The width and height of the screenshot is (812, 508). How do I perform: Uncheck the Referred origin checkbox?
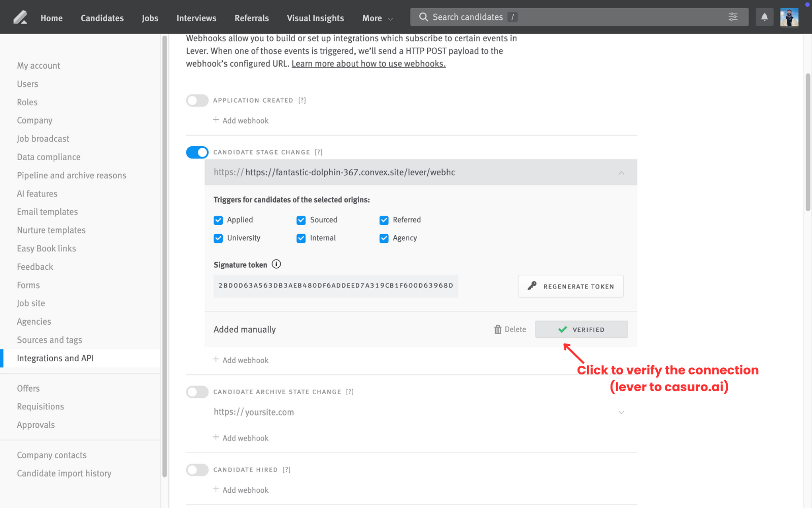tap(384, 220)
